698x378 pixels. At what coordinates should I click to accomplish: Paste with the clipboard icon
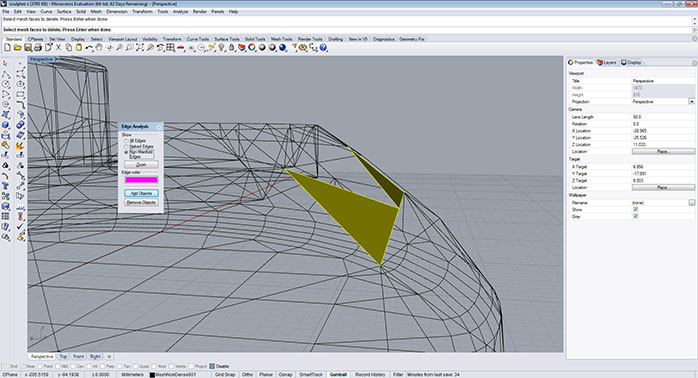click(79, 47)
